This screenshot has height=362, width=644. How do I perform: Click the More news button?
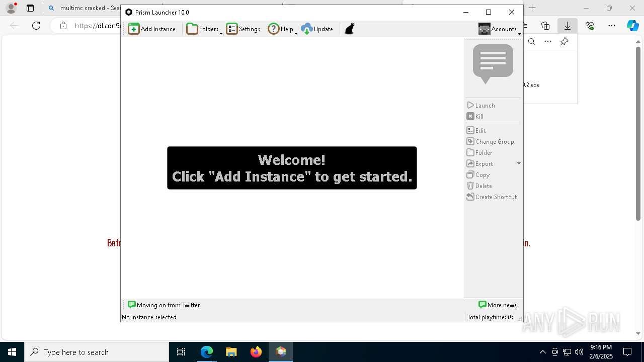click(498, 305)
